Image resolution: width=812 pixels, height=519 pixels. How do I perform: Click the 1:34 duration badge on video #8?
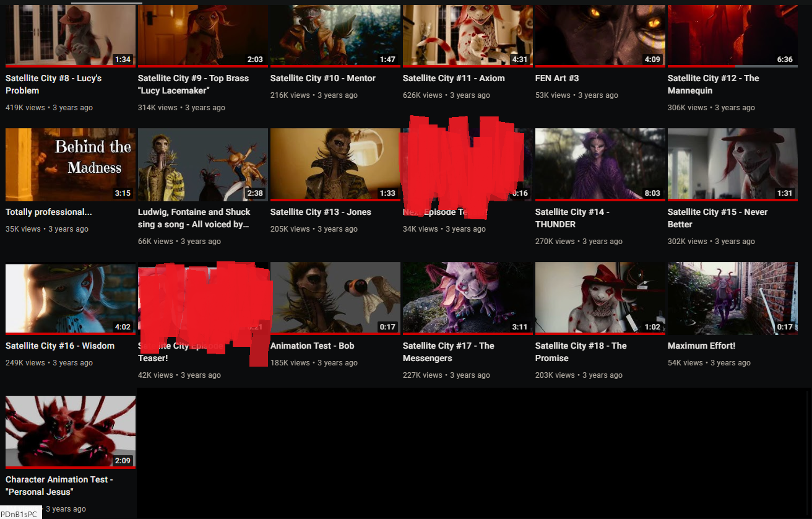click(123, 59)
